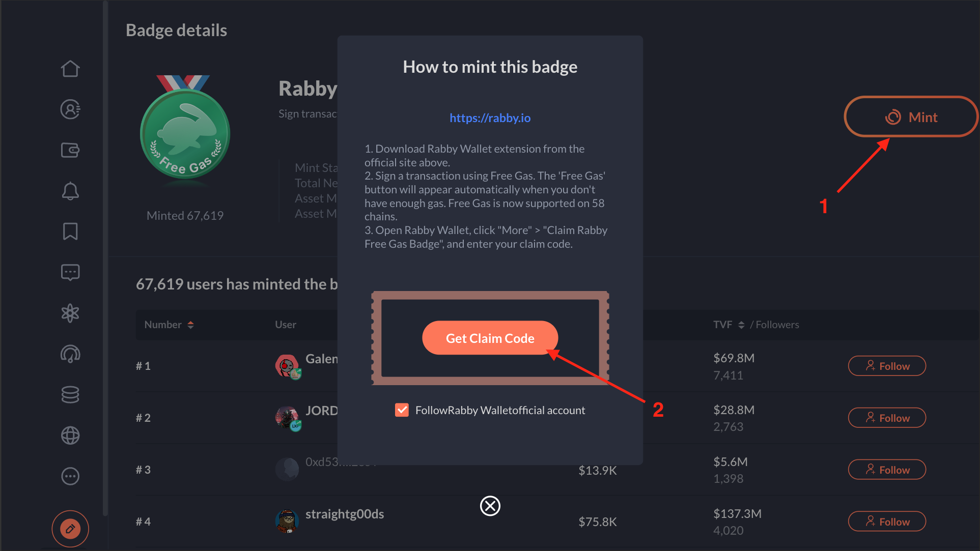This screenshot has width=980, height=551.
Task: View notifications via the bell icon
Action: (70, 190)
